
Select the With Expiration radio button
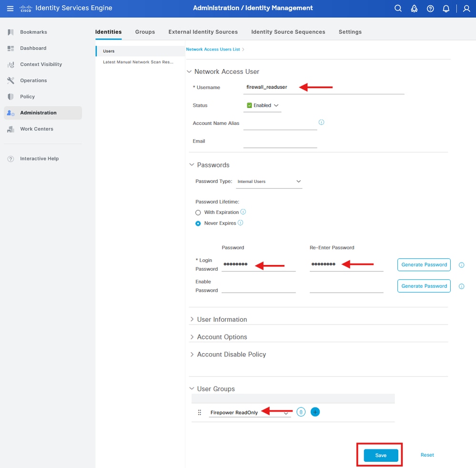[198, 212]
